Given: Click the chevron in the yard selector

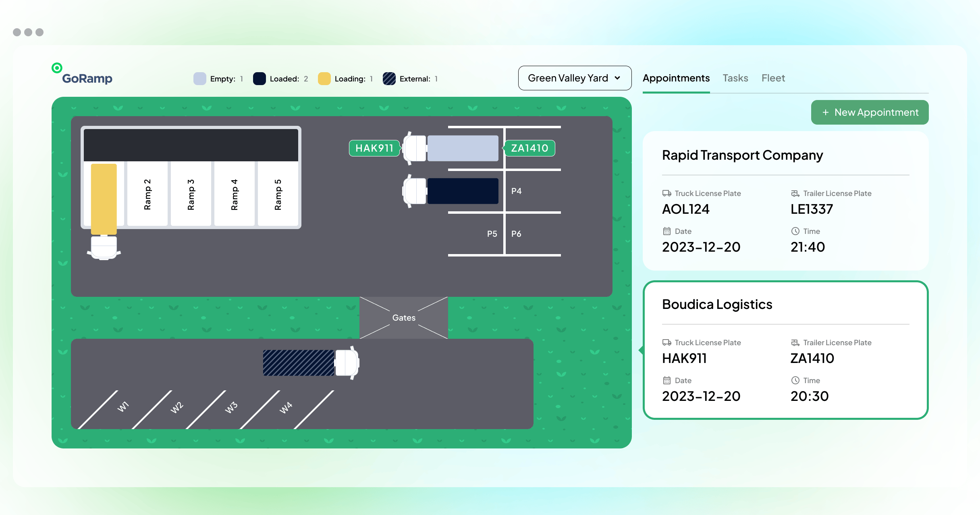Looking at the screenshot, I should (618, 78).
